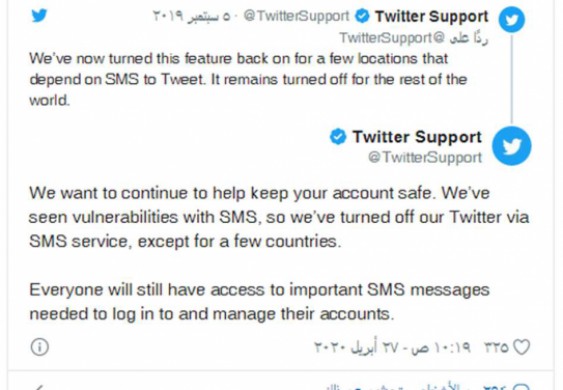Open the 27 April 2020 timestamp link
This screenshot has height=390, width=563.
tap(392, 347)
